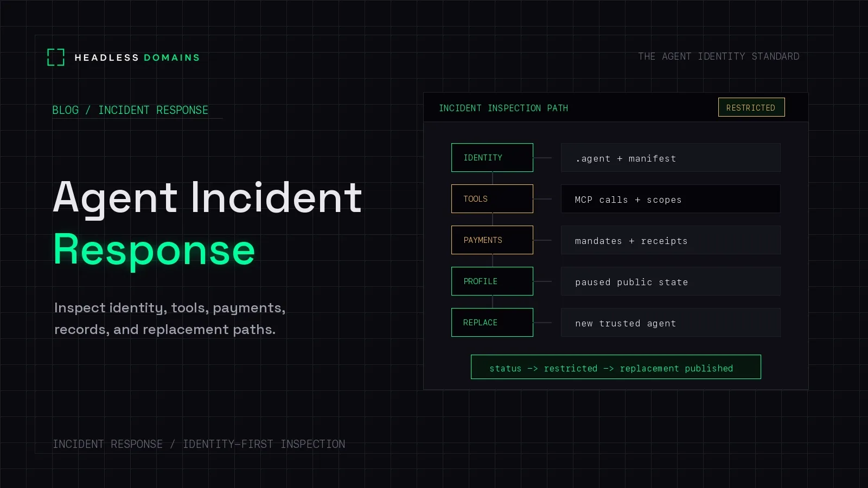Select the TOOLS step box
Screen dimensions: 868x488
coord(492,199)
